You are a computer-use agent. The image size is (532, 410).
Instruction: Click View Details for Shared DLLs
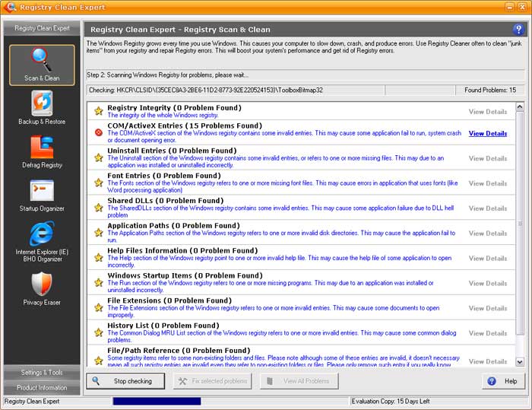(x=488, y=208)
